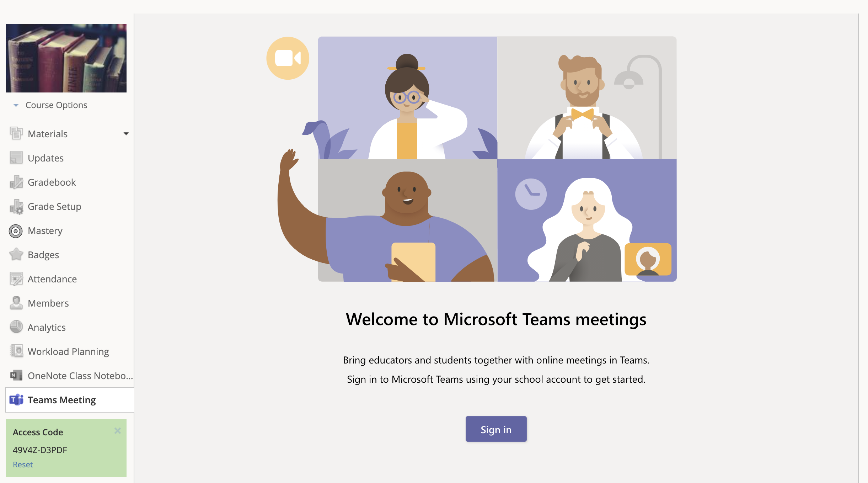Click the course books thumbnail image

66,58
